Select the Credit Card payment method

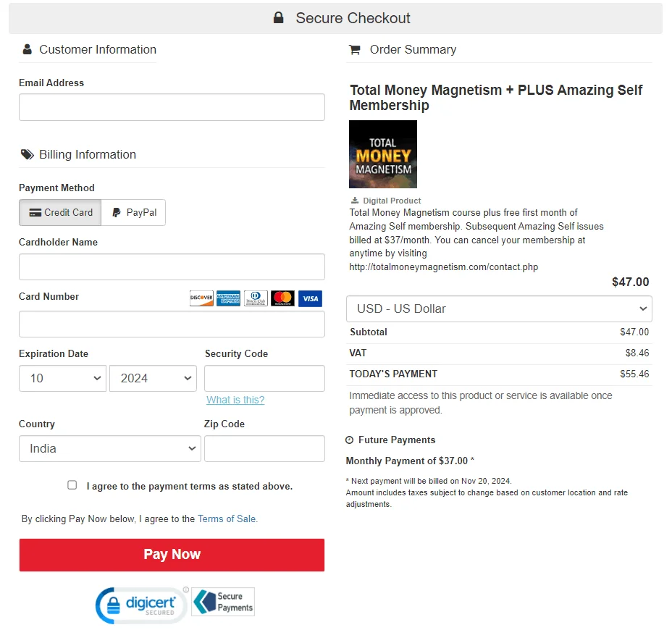tap(60, 212)
